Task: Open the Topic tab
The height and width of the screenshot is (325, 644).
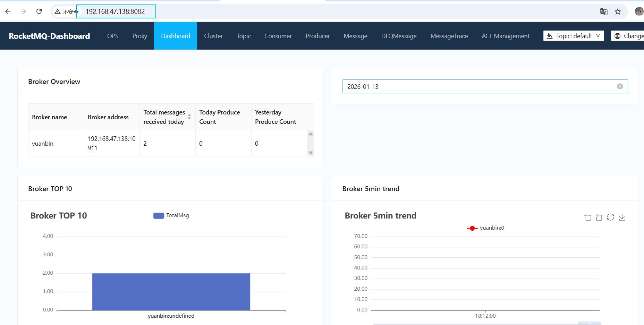Action: click(x=244, y=36)
